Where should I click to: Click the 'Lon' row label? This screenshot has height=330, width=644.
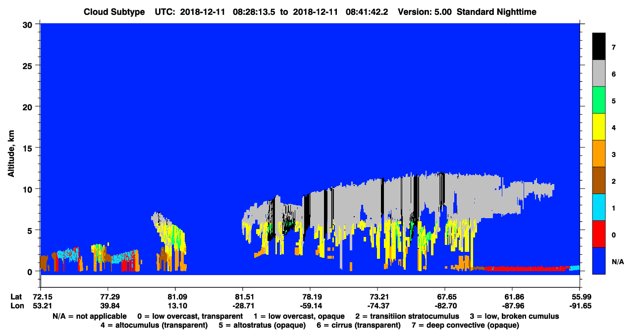(17, 306)
